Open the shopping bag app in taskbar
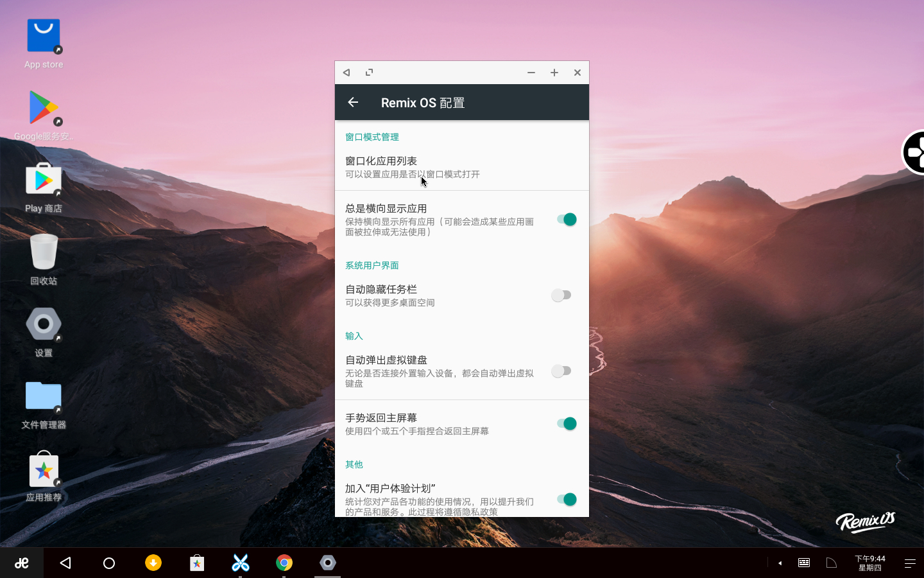 click(x=197, y=563)
